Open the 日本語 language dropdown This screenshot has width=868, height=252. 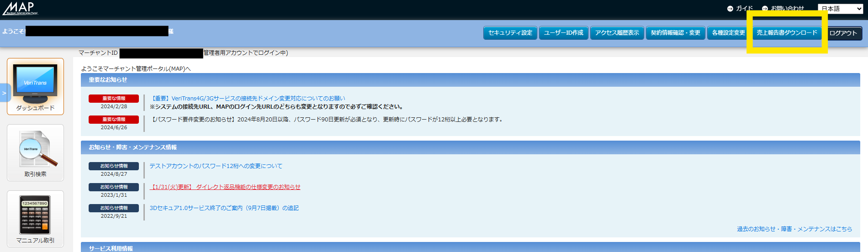coord(840,9)
